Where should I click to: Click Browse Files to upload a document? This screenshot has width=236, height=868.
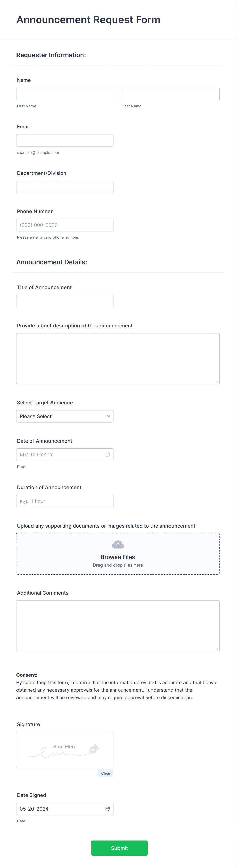pyautogui.click(x=118, y=557)
